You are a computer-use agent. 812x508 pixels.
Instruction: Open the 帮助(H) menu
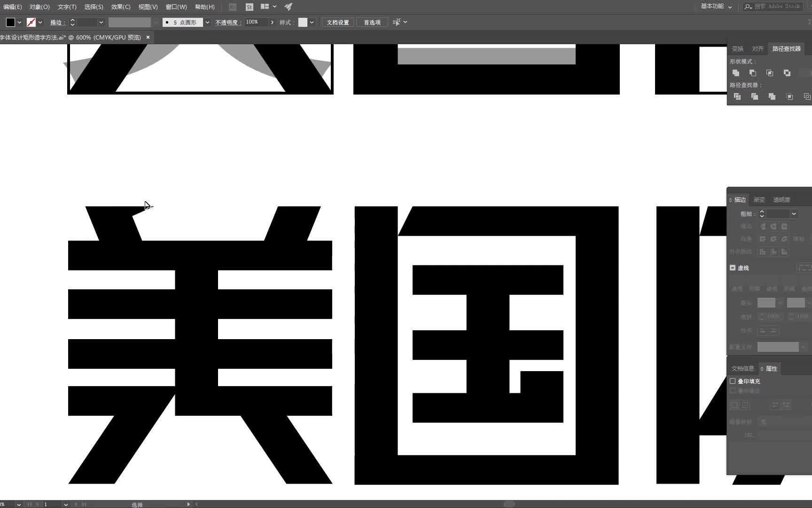[x=204, y=7]
